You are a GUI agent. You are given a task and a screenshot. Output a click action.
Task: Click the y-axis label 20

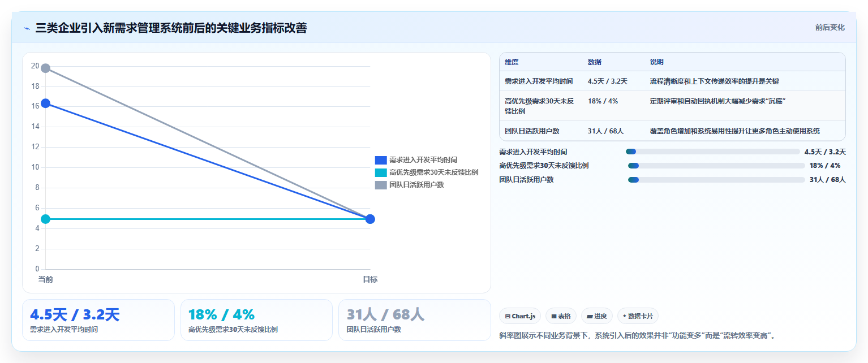point(35,66)
